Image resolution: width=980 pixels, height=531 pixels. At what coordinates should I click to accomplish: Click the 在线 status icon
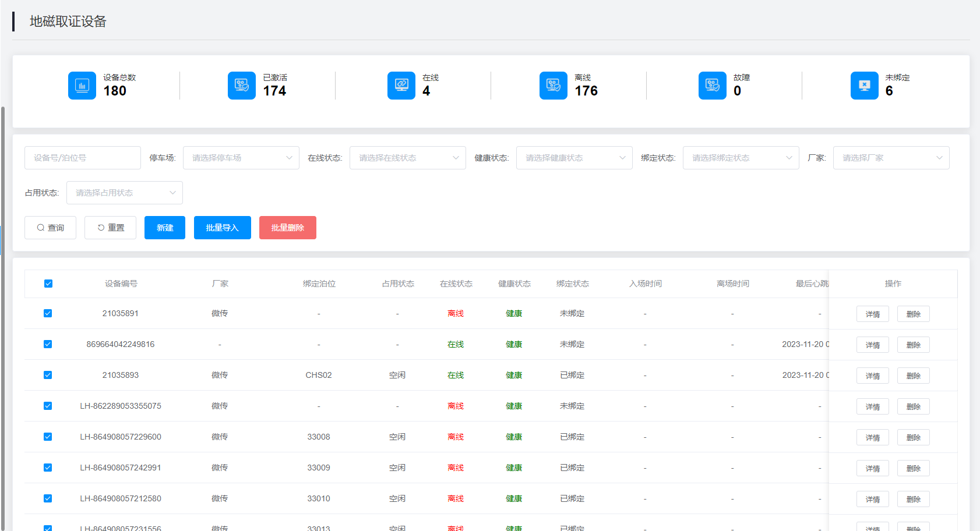(x=401, y=86)
